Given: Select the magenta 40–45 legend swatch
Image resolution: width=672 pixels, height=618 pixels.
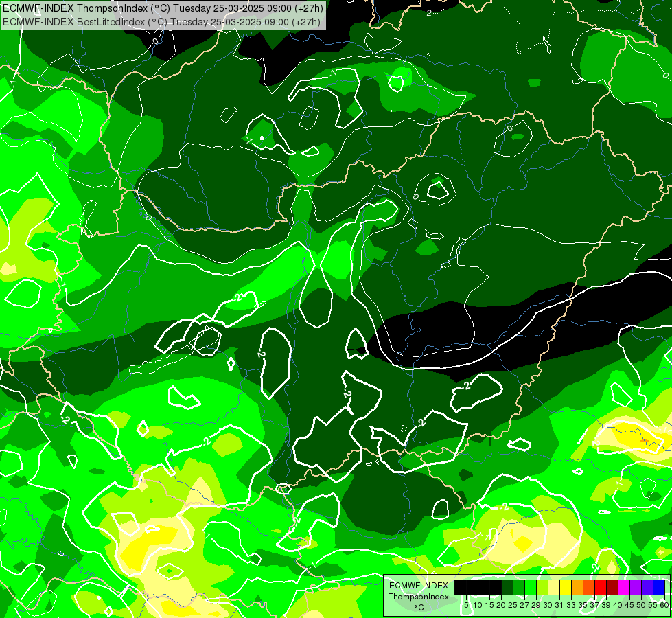Looking at the screenshot, I should [624, 587].
